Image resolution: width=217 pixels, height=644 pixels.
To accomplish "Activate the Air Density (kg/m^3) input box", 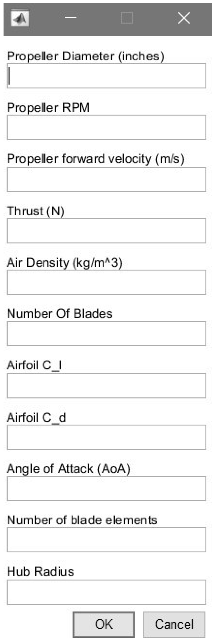I will 106,282.
